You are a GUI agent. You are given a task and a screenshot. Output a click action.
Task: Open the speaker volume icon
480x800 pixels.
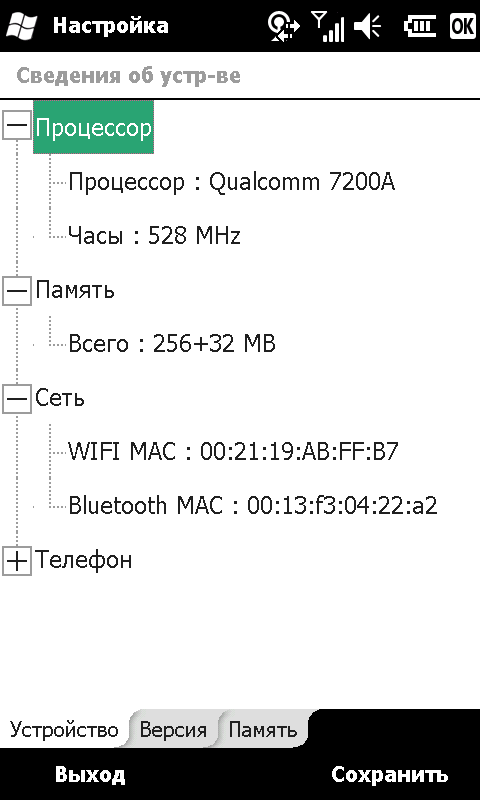coord(368,26)
